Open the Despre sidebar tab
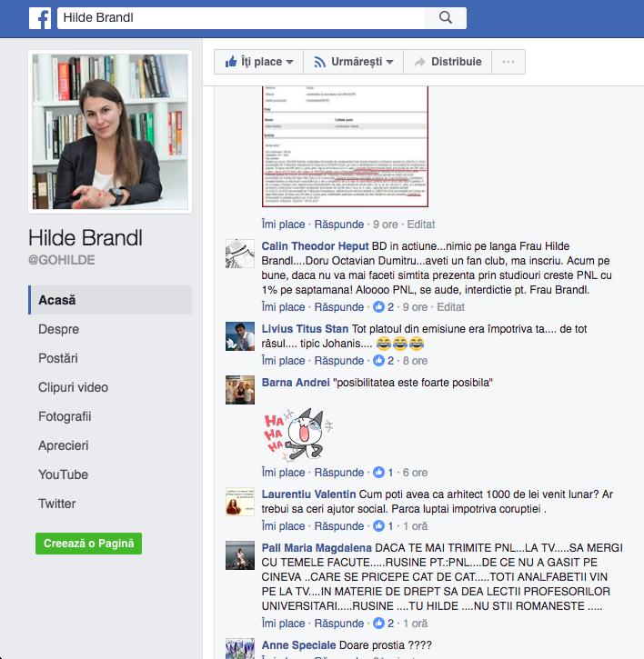644x659 pixels. point(58,329)
